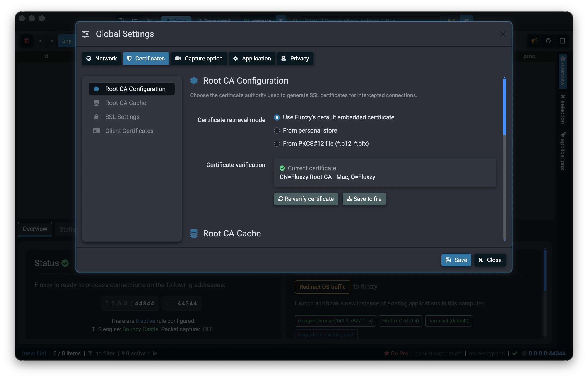Click the capture filter dropdown arrow

[x=280, y=20]
